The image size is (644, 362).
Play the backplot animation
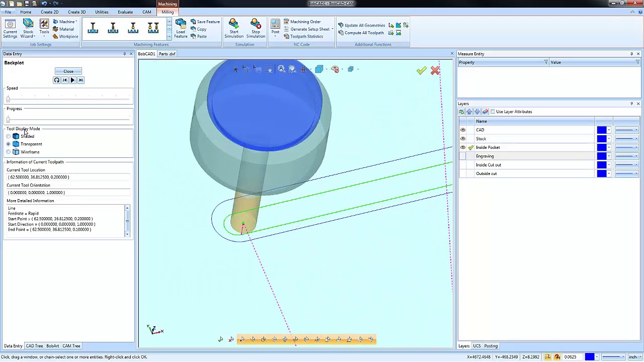point(72,80)
